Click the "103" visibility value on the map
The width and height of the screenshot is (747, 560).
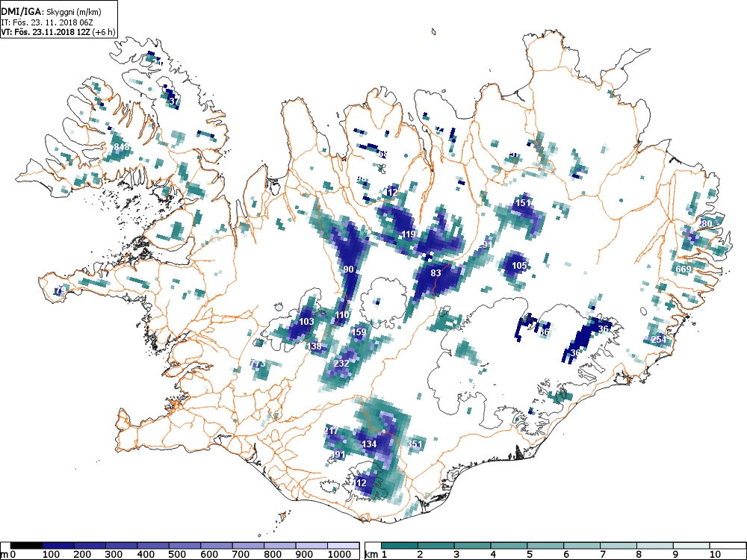306,321
